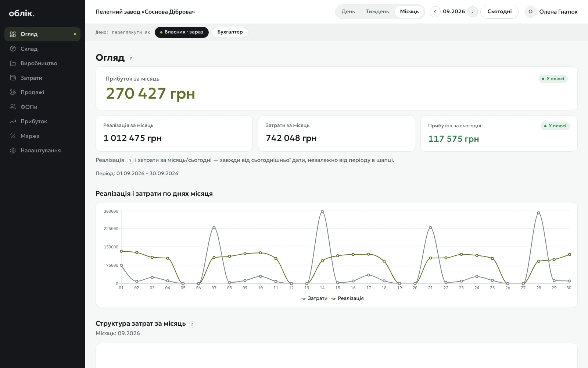The image size is (588, 368).
Task: Click the Період: 01.09.2026 – 30.09.2026 text
Action: pyautogui.click(x=137, y=174)
